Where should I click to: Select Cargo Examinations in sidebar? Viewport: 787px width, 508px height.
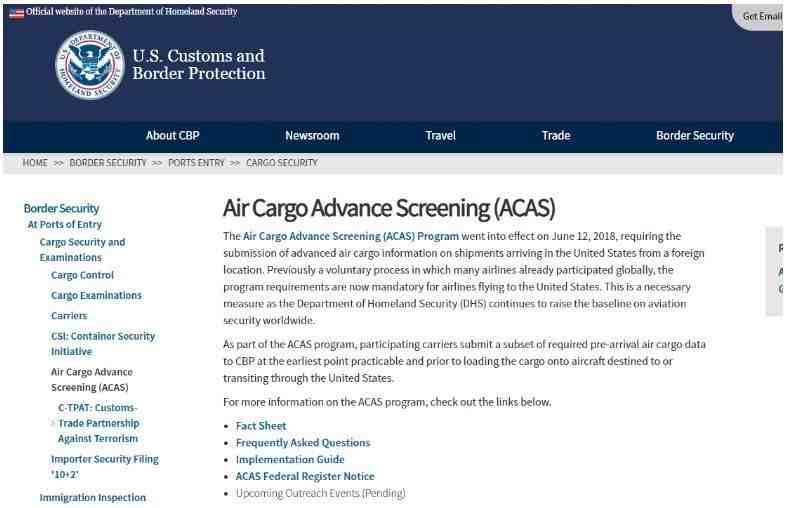tap(96, 295)
